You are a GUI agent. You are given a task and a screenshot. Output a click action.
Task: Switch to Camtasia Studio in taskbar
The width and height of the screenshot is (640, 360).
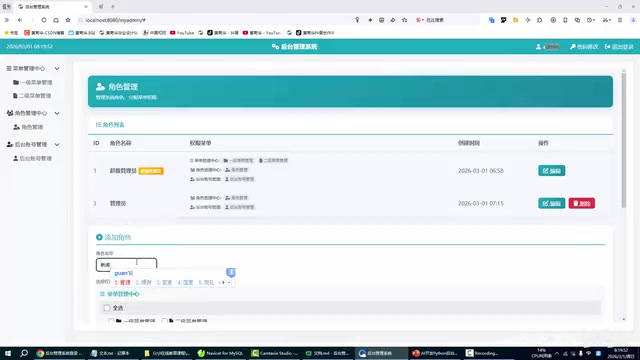[274, 353]
